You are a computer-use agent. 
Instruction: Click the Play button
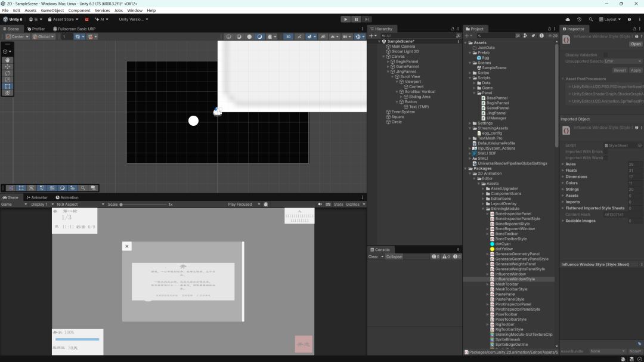point(345,19)
